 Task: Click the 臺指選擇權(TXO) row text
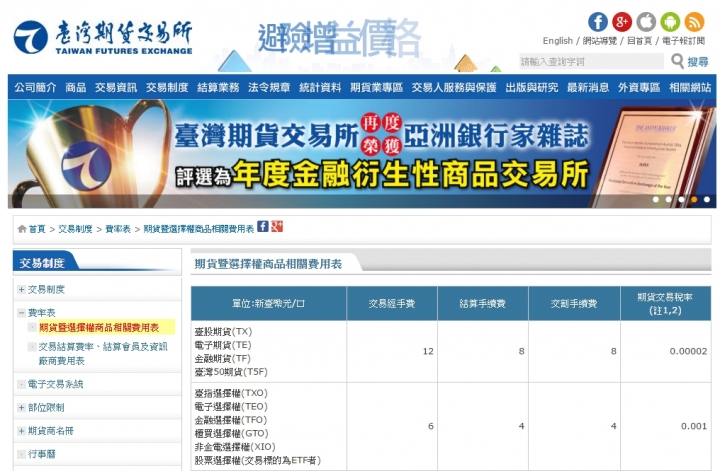tap(231, 393)
